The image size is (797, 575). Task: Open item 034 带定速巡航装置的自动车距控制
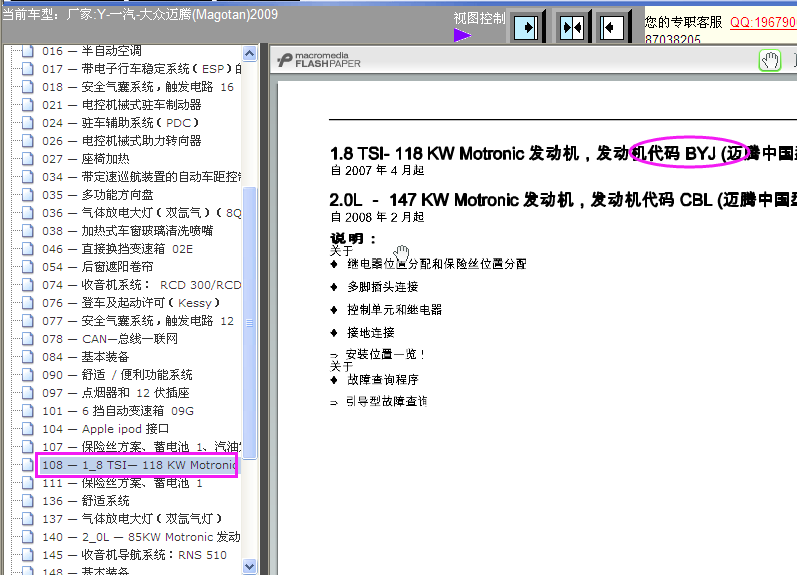click(x=141, y=177)
